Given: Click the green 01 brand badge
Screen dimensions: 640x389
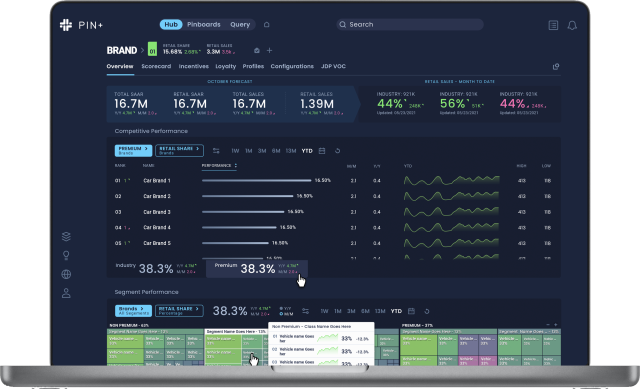Looking at the screenshot, I should pyautogui.click(x=152, y=49).
